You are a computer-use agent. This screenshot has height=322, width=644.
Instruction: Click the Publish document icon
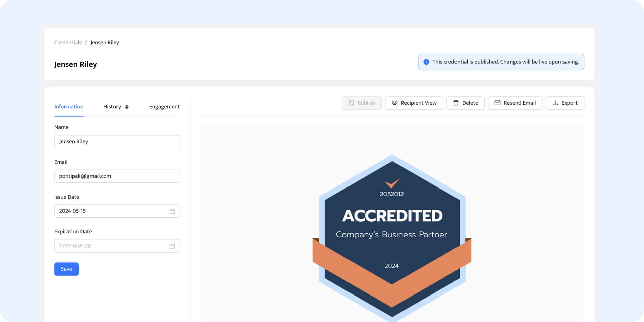click(x=351, y=103)
